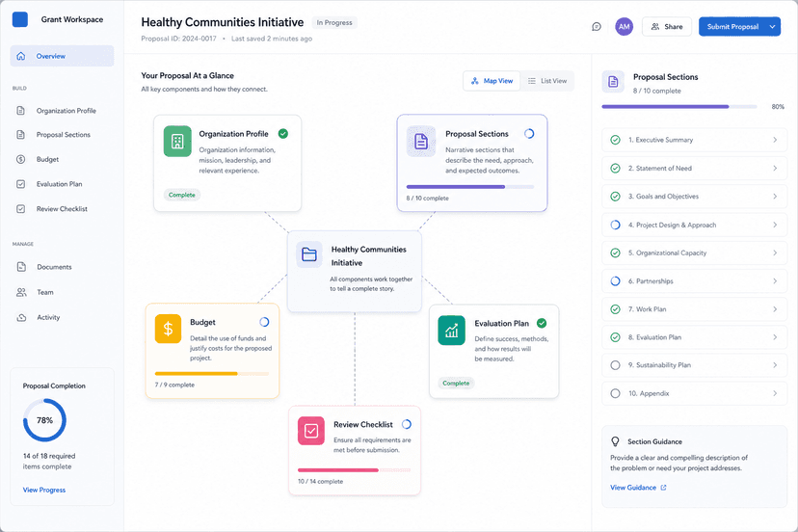This screenshot has width=798, height=532.
Task: Open the comments chat bubble icon
Action: click(x=597, y=26)
